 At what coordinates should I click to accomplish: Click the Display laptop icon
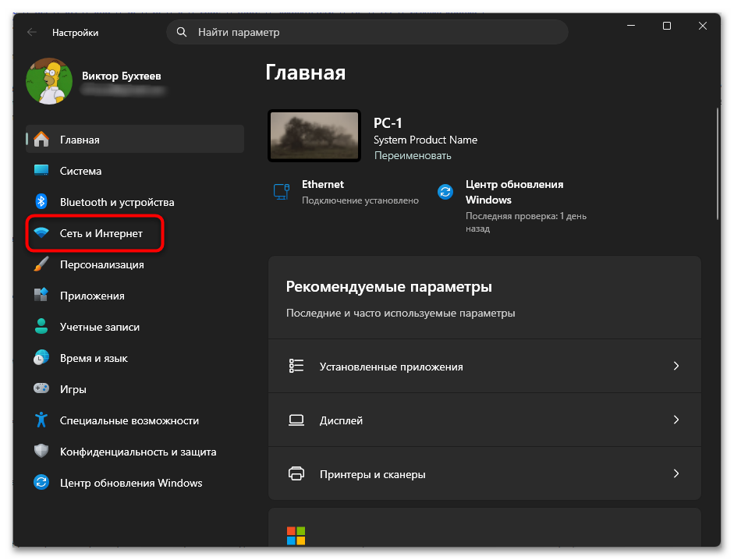(296, 420)
